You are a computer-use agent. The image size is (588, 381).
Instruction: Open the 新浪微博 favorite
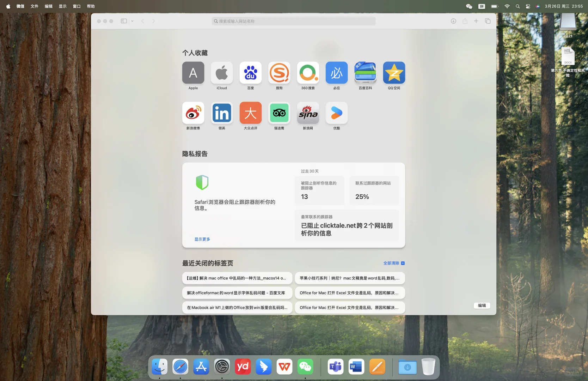point(193,113)
